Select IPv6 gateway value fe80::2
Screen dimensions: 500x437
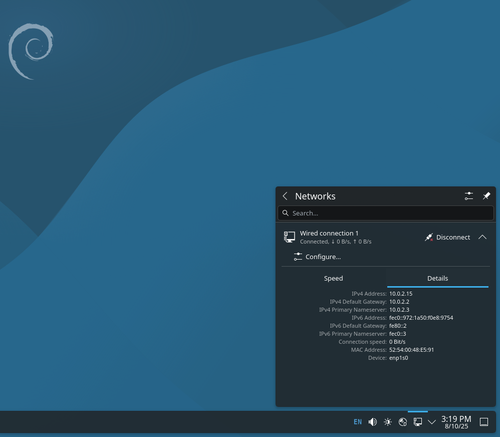(398, 326)
